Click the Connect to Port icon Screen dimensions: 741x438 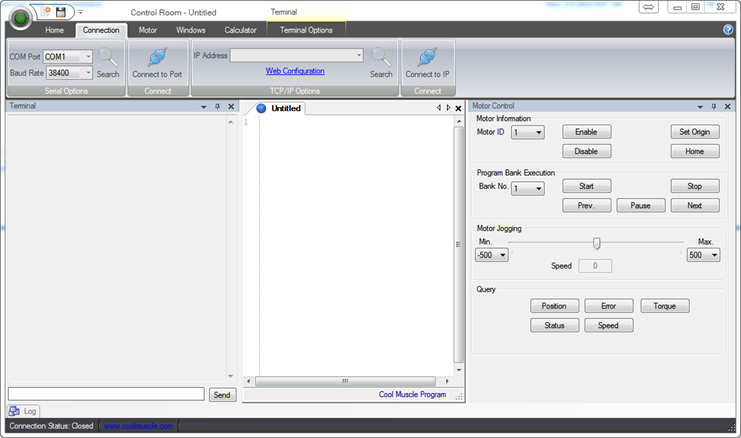click(x=157, y=57)
